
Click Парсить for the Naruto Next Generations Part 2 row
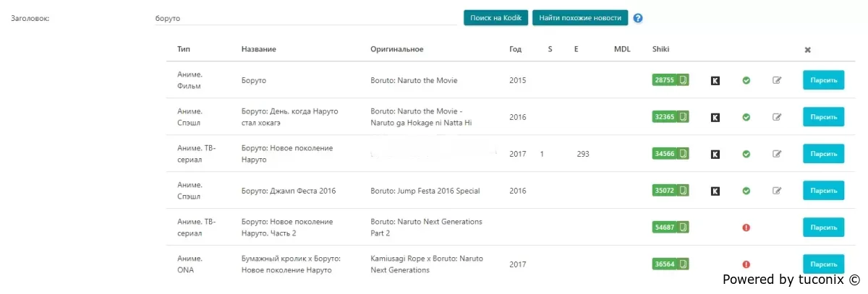pos(823,228)
